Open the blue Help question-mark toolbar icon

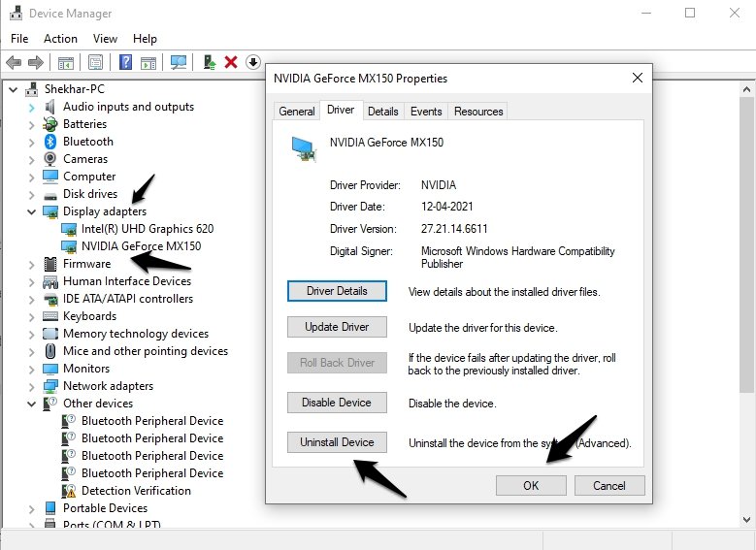coord(125,62)
